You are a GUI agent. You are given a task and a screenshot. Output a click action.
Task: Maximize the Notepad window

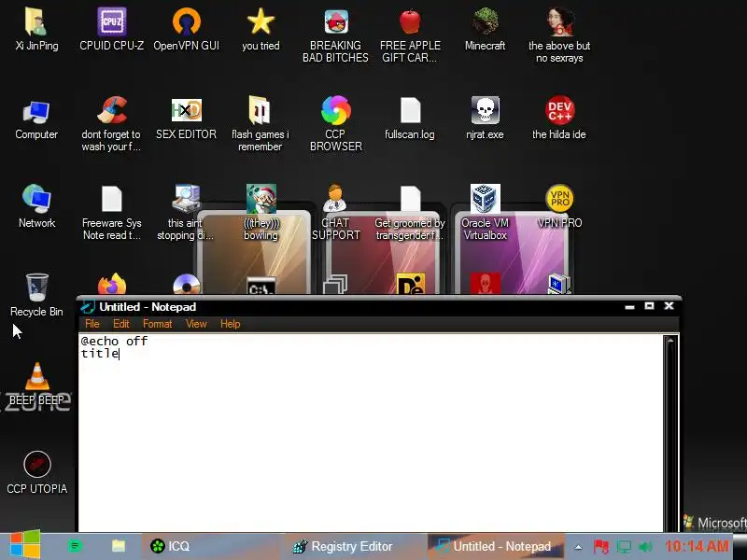click(649, 306)
